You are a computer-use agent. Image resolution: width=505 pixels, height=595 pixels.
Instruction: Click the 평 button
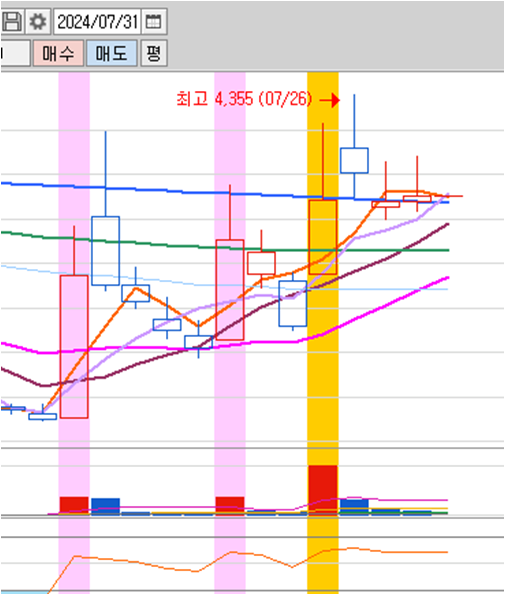tap(154, 53)
